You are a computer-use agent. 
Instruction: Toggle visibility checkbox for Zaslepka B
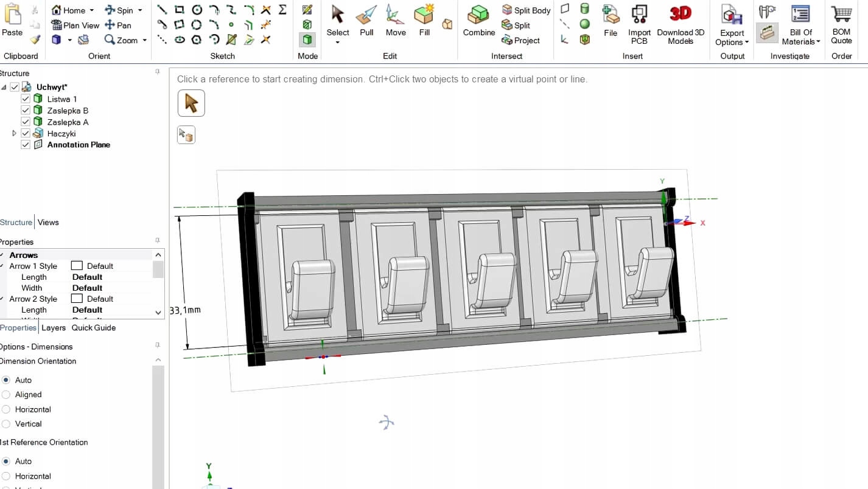click(26, 110)
